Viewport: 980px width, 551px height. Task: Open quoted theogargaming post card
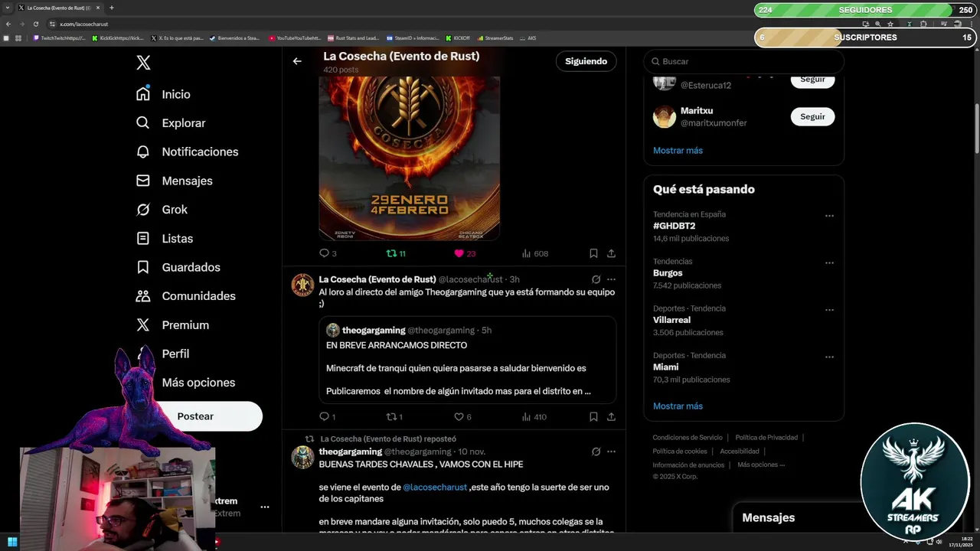468,360
